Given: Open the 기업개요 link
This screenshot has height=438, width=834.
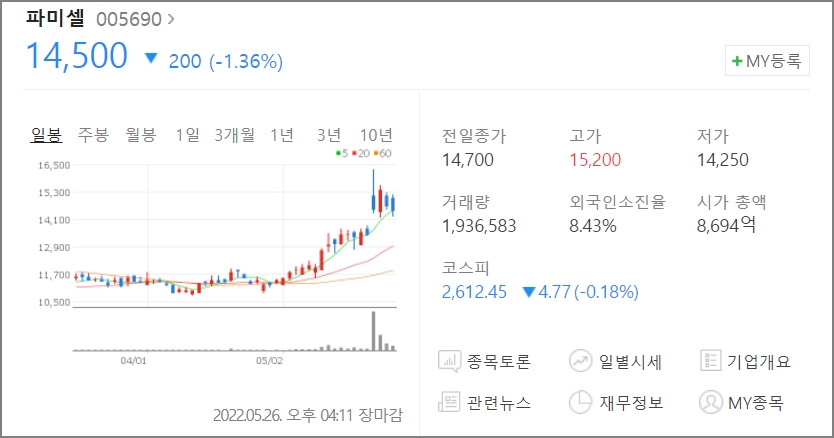Looking at the screenshot, I should pos(759,362).
